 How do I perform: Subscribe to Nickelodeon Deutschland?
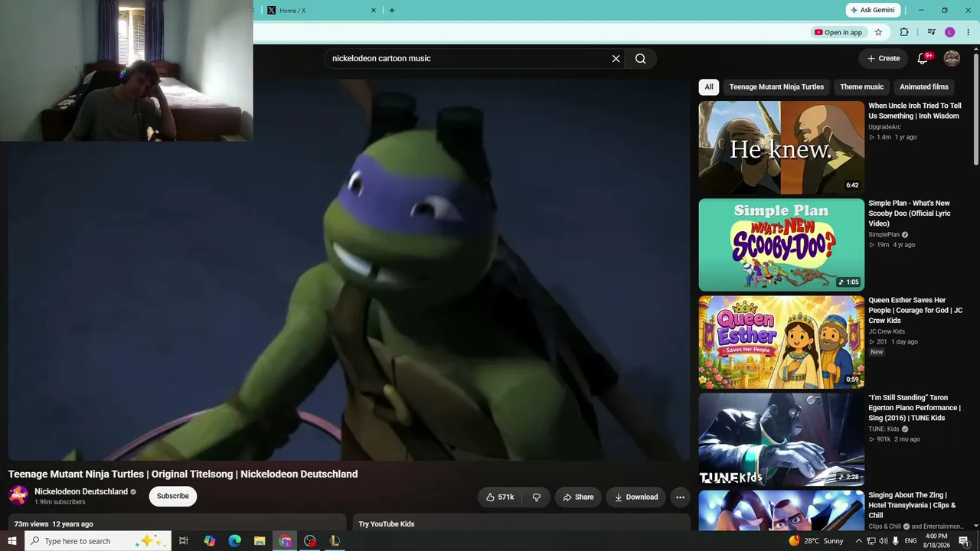pyautogui.click(x=173, y=496)
